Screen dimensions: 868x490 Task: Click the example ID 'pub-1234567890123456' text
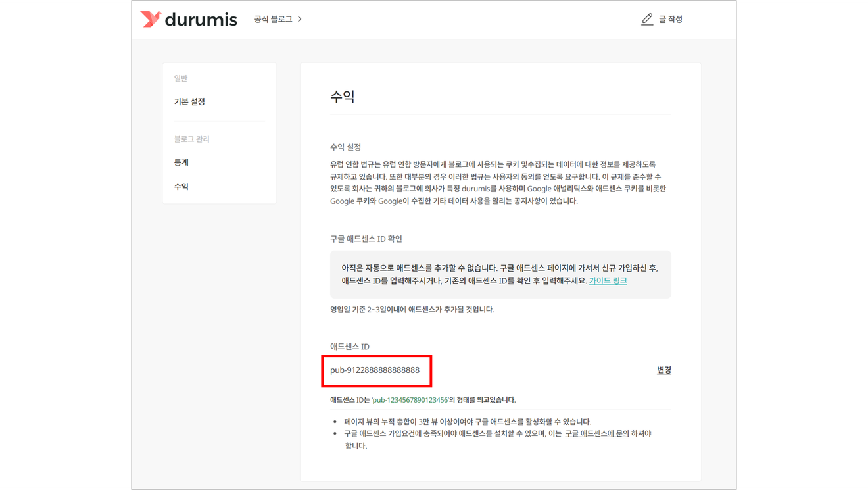point(410,400)
